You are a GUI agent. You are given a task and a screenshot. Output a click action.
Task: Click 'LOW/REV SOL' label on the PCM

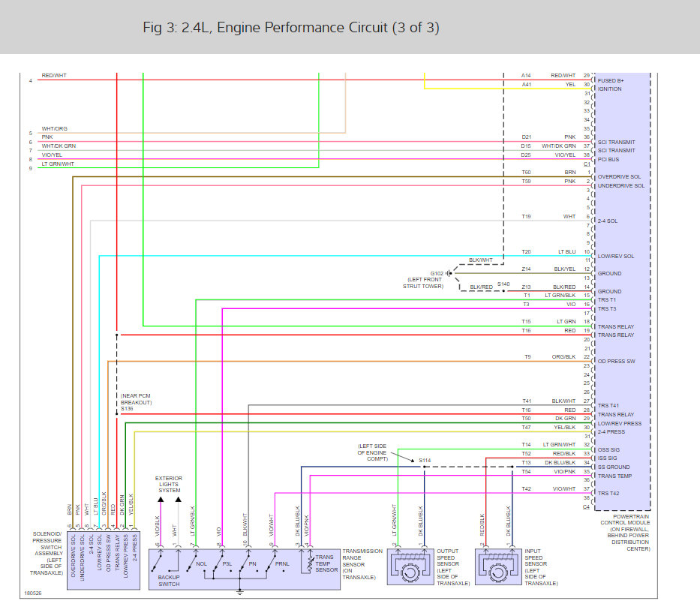[616, 257]
